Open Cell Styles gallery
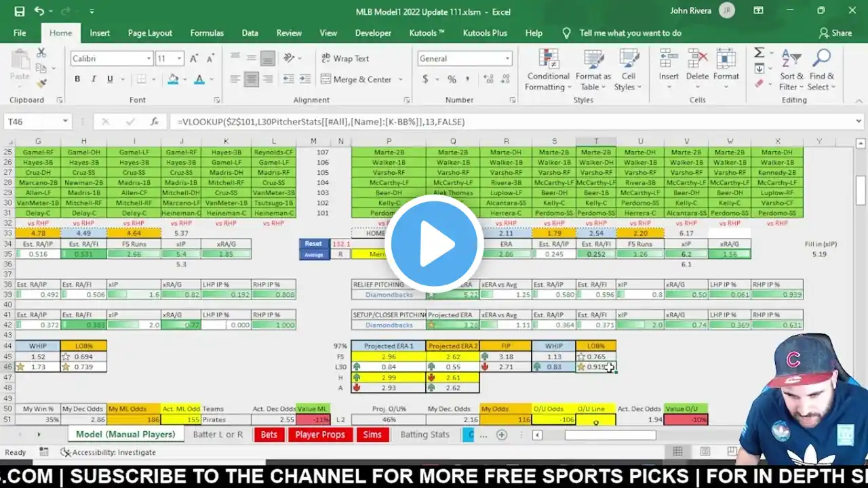The width and height of the screenshot is (868, 488). 628,70
